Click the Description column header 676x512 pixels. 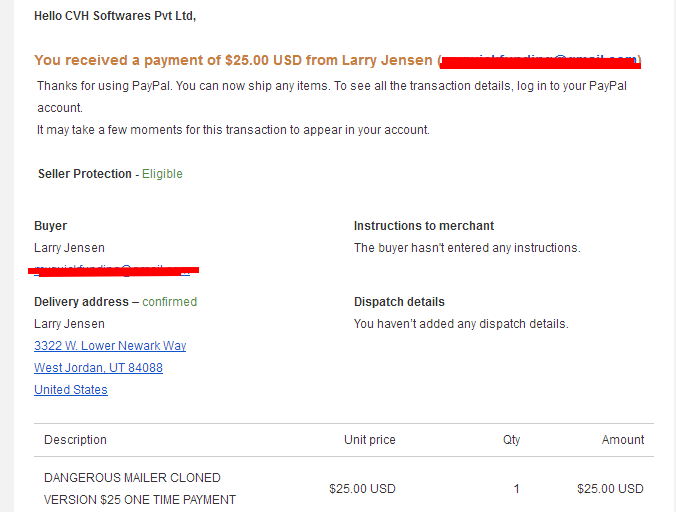point(75,440)
